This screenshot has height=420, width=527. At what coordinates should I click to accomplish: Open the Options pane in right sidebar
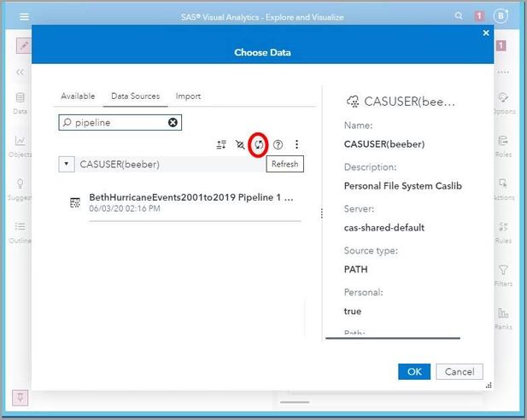[503, 103]
